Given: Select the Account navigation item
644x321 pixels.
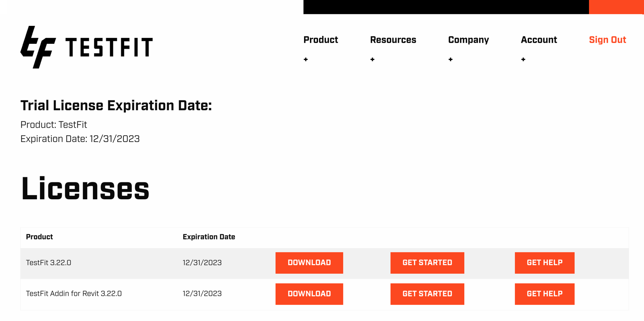Looking at the screenshot, I should [x=539, y=40].
